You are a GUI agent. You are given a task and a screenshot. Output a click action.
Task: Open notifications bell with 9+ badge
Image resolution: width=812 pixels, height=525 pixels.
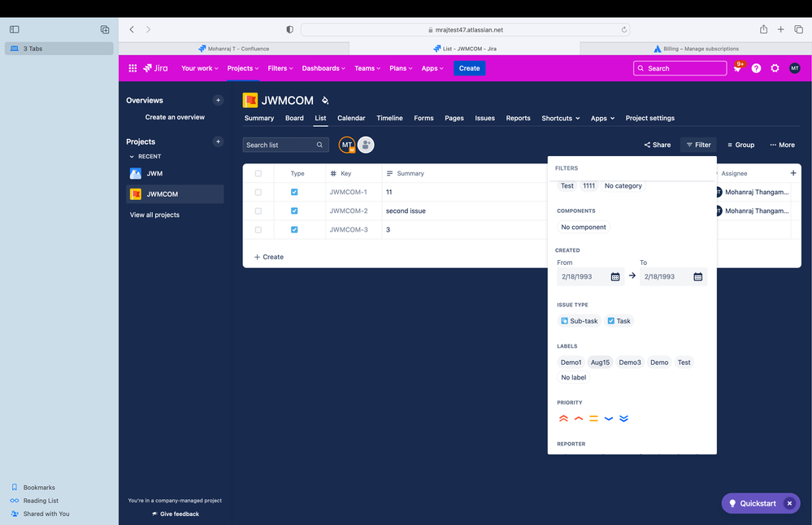tap(737, 67)
